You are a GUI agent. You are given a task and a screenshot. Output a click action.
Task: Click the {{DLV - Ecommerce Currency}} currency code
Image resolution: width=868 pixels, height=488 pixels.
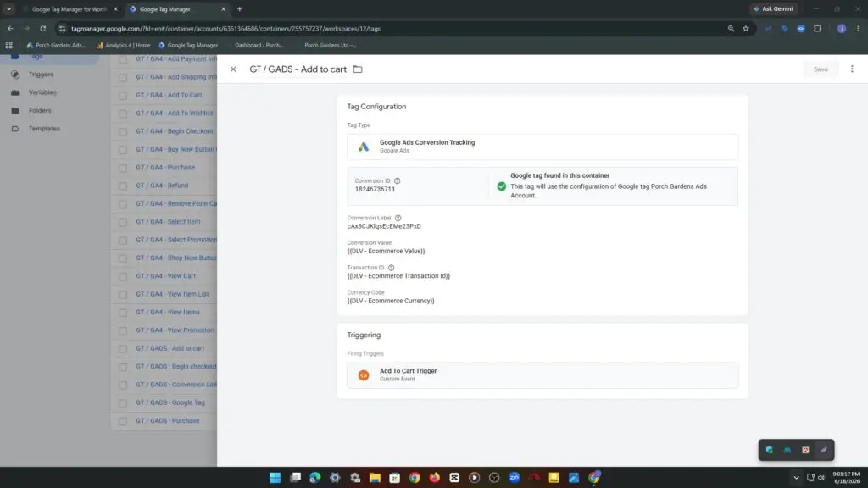[391, 301]
